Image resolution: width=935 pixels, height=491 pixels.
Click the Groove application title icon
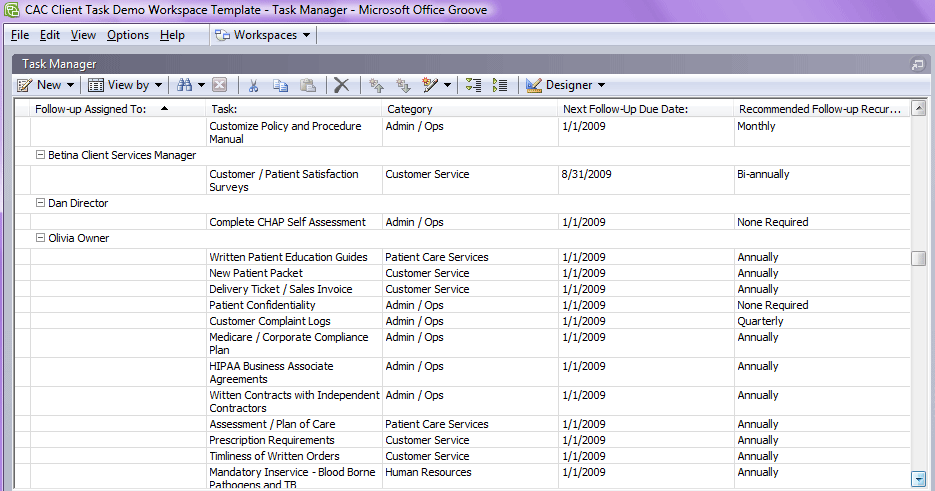(x=11, y=10)
